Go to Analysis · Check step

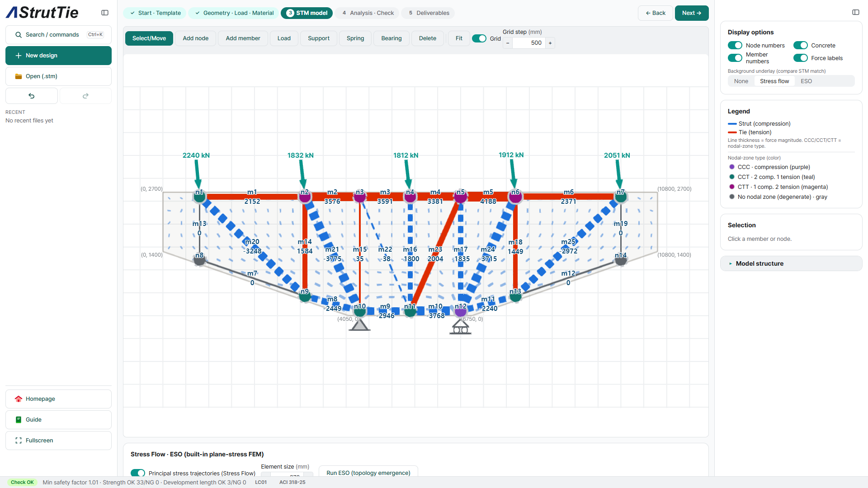pyautogui.click(x=368, y=13)
